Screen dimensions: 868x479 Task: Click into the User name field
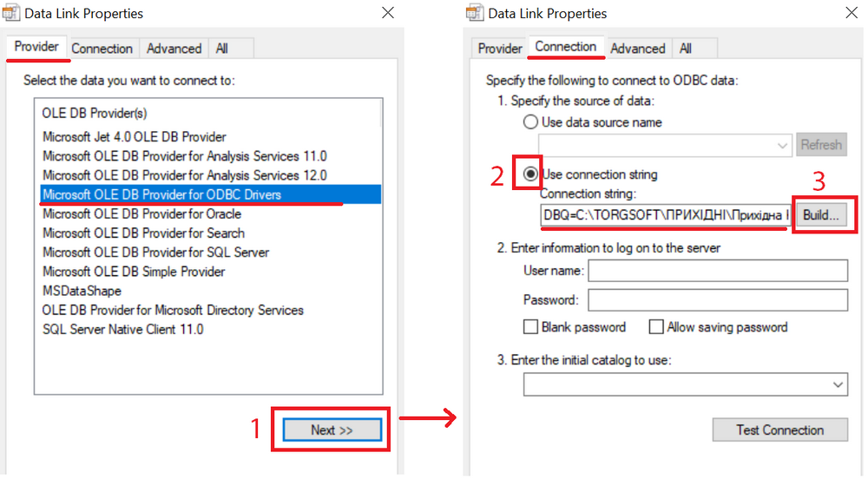pyautogui.click(x=717, y=271)
